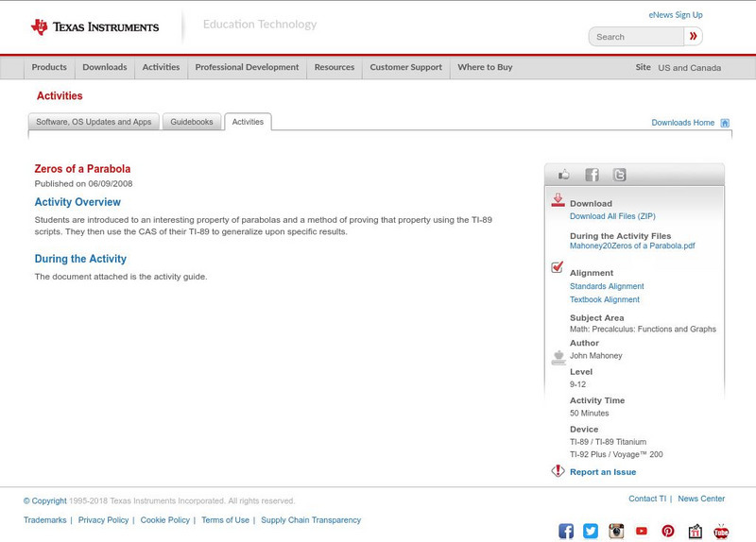Open Professional Development menu
This screenshot has width=756, height=542.
click(x=247, y=67)
